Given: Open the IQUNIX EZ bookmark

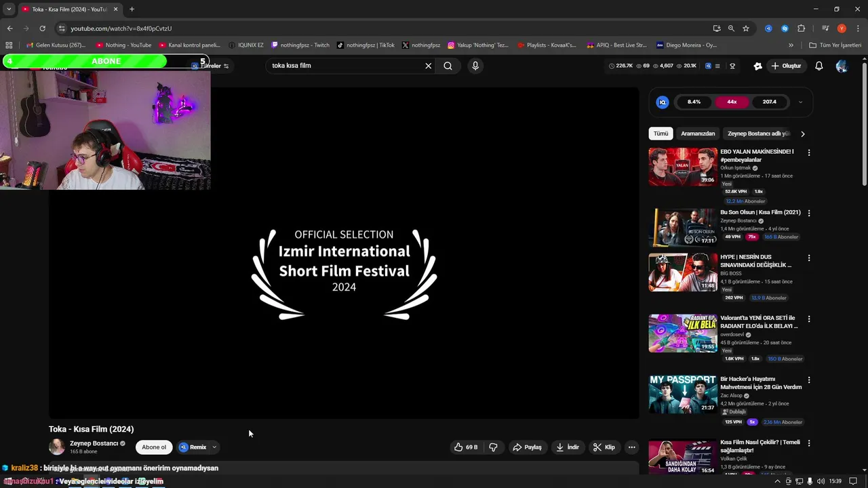Looking at the screenshot, I should (246, 45).
